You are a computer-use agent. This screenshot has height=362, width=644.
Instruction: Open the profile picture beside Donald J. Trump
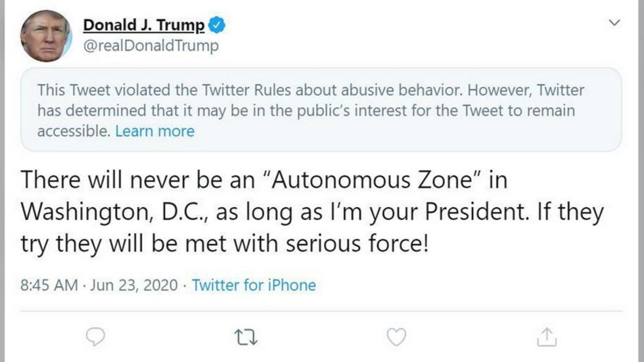[x=46, y=37]
